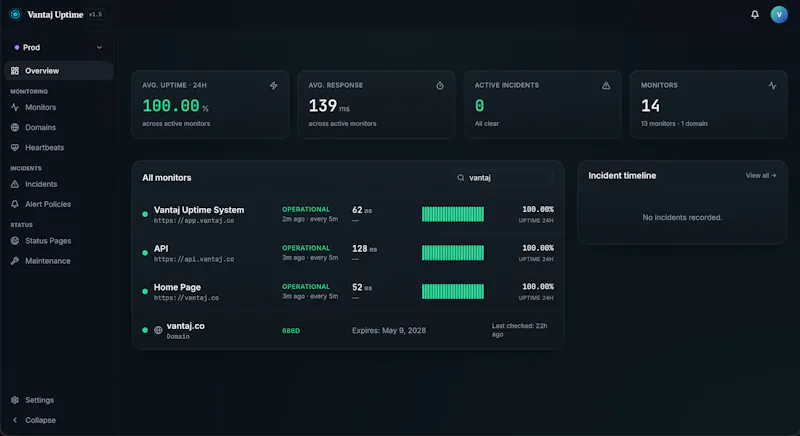This screenshot has height=436, width=800.
Task: Click the v1.5 version badge
Action: tap(95, 14)
